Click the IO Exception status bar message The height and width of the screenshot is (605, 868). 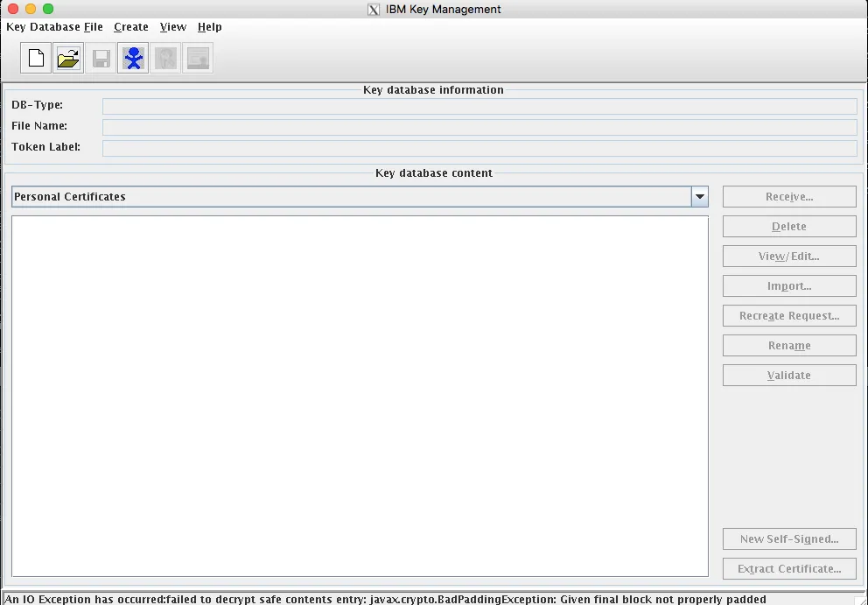pos(385,599)
